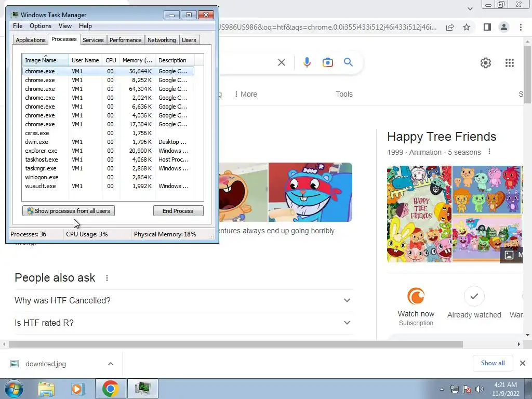
Task: Switch to Chrome in the taskbar
Action: point(110,389)
